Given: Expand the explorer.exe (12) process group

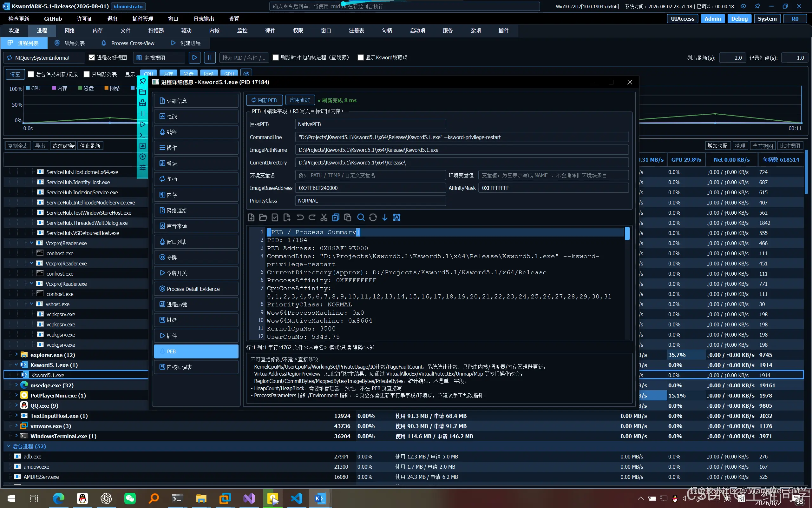Looking at the screenshot, I should (16, 354).
